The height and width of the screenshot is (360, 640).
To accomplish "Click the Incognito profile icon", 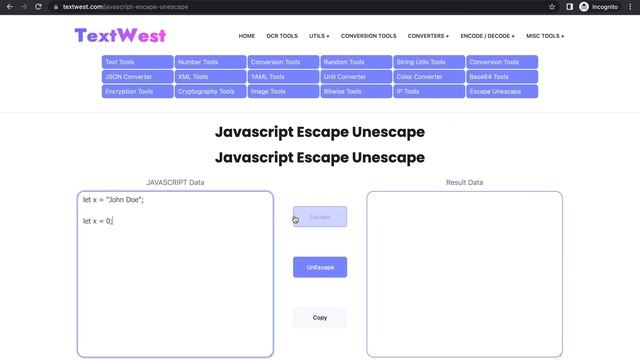I will [584, 7].
